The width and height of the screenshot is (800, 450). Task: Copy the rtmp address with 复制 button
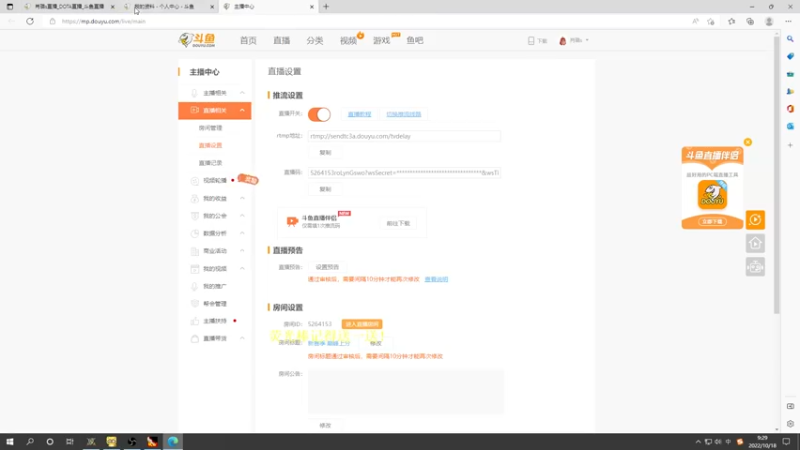(325, 153)
